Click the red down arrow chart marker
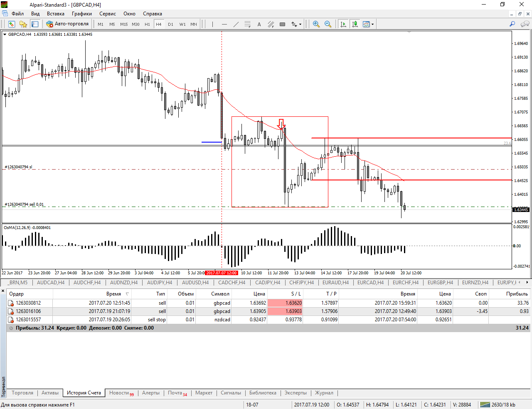 (x=281, y=124)
